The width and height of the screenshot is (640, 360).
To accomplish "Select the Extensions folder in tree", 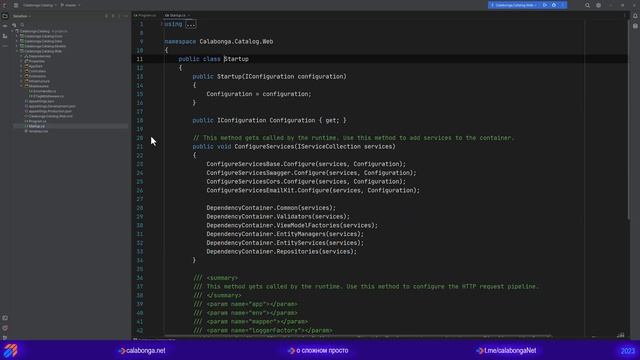I will coord(37,76).
